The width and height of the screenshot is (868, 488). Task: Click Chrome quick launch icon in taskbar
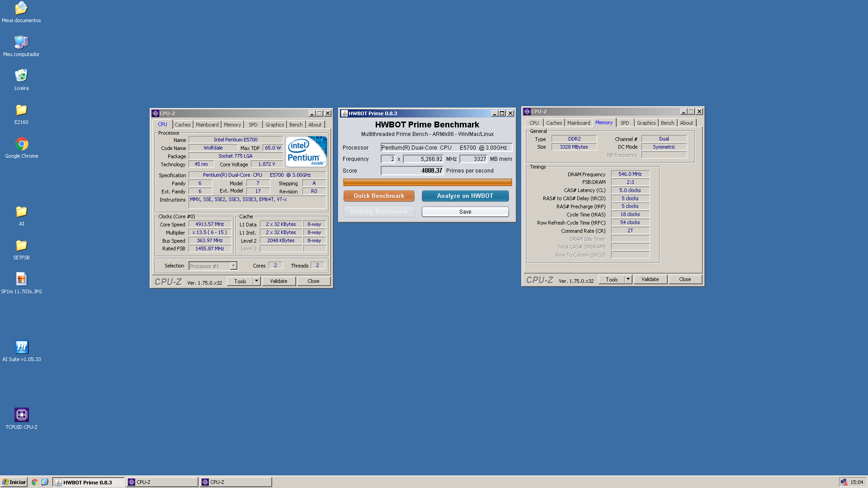point(34,482)
